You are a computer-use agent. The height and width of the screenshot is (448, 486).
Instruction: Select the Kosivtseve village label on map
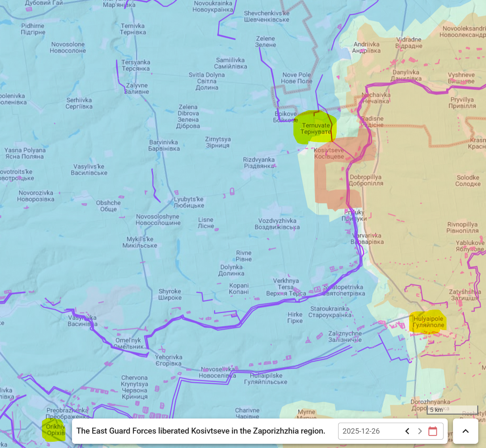329,153
